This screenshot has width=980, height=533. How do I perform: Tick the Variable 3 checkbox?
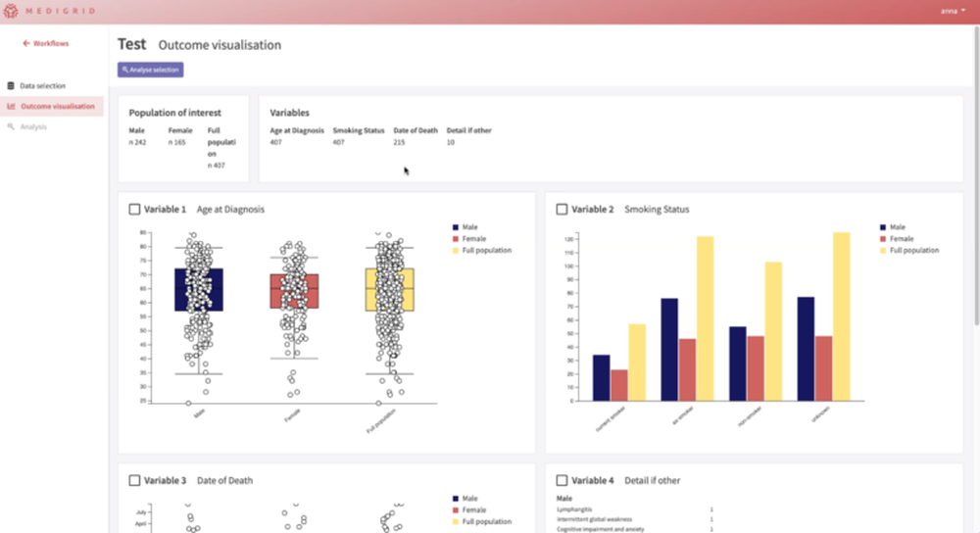134,480
